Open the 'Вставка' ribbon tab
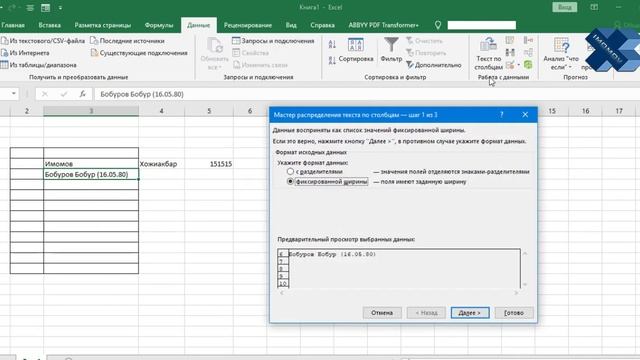640x360 pixels. [50, 25]
